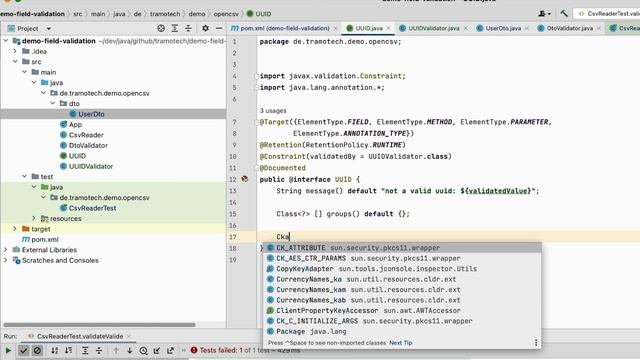Click the next failed test down arrow

(129, 350)
